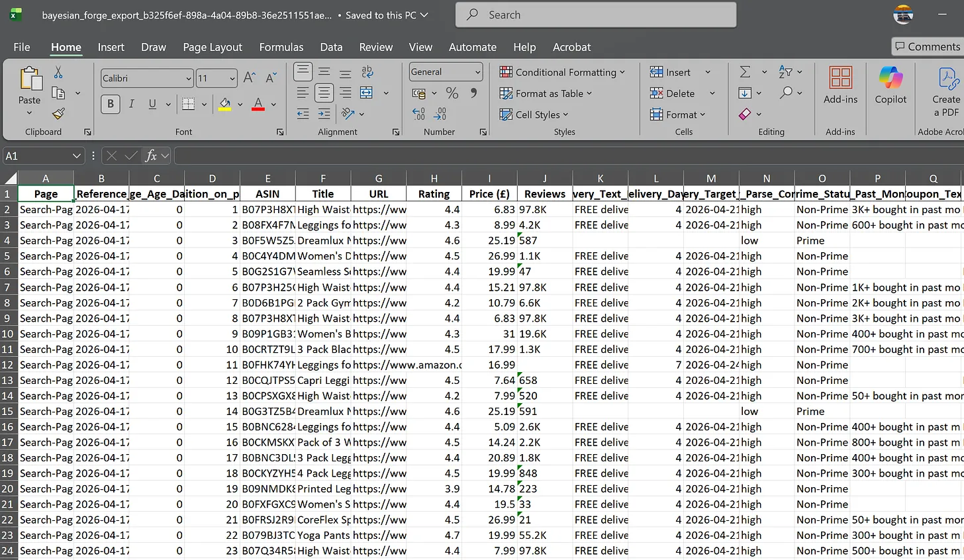Click the Insert Function fx icon
The height and width of the screenshot is (560, 964).
[x=151, y=156]
